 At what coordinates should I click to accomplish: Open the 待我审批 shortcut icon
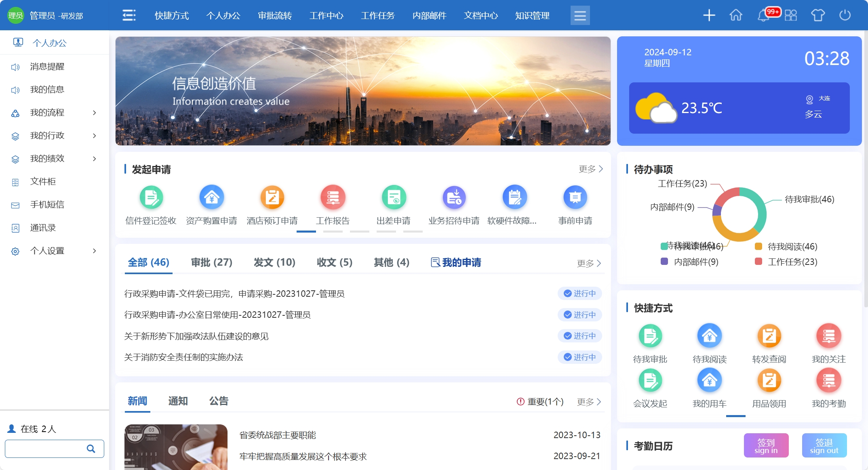650,336
